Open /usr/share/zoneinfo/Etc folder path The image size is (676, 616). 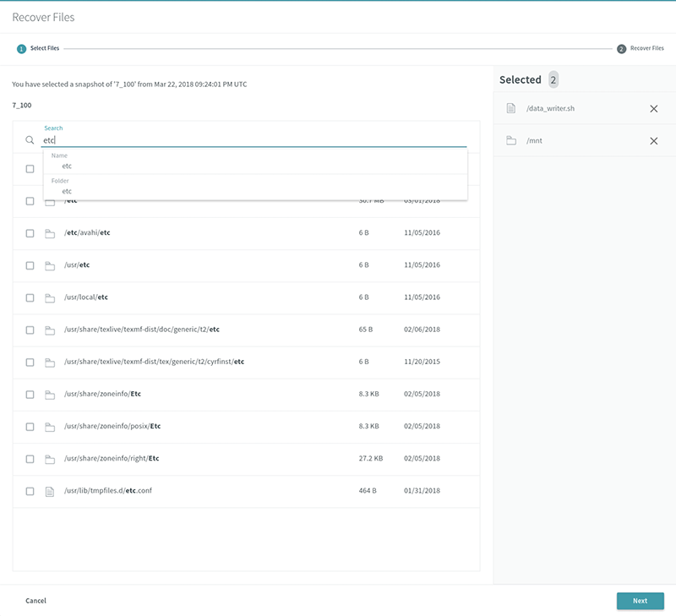click(102, 394)
